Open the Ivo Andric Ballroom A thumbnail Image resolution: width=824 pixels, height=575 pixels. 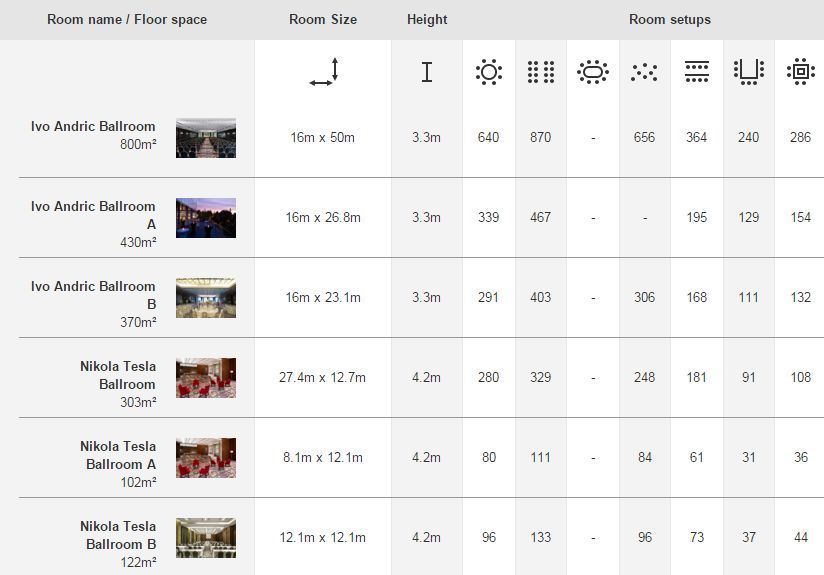(x=206, y=218)
